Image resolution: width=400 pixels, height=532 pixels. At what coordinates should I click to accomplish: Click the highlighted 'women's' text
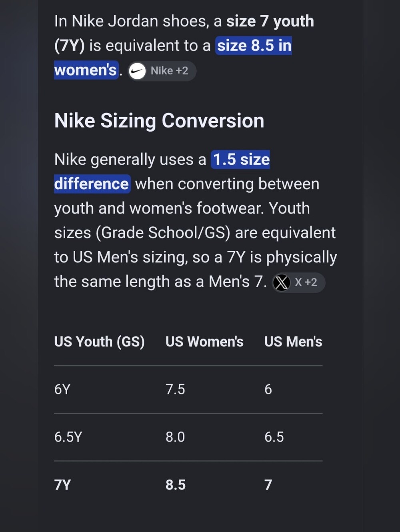point(86,70)
